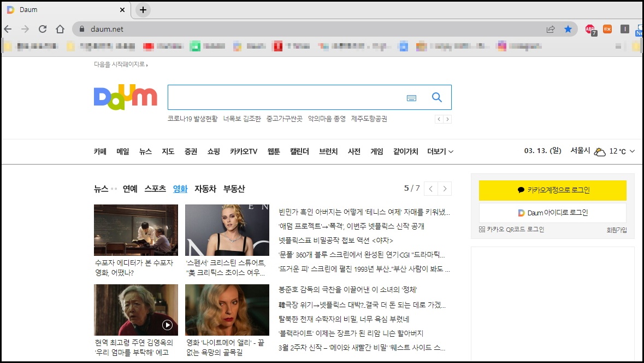644x363 pixels.
Task: Go to previous news page arrow
Action: (431, 189)
